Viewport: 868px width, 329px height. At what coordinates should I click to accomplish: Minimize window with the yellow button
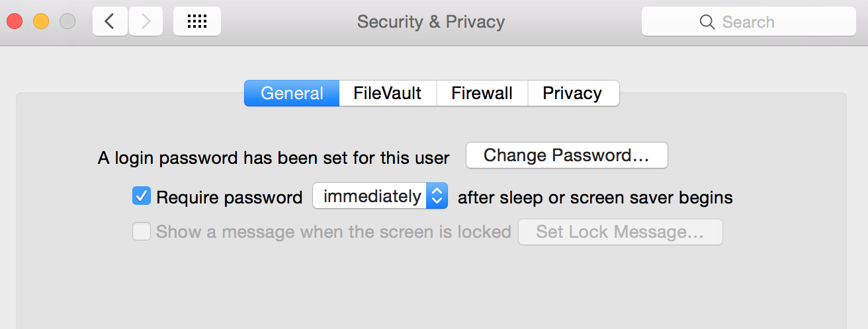pos(41,22)
